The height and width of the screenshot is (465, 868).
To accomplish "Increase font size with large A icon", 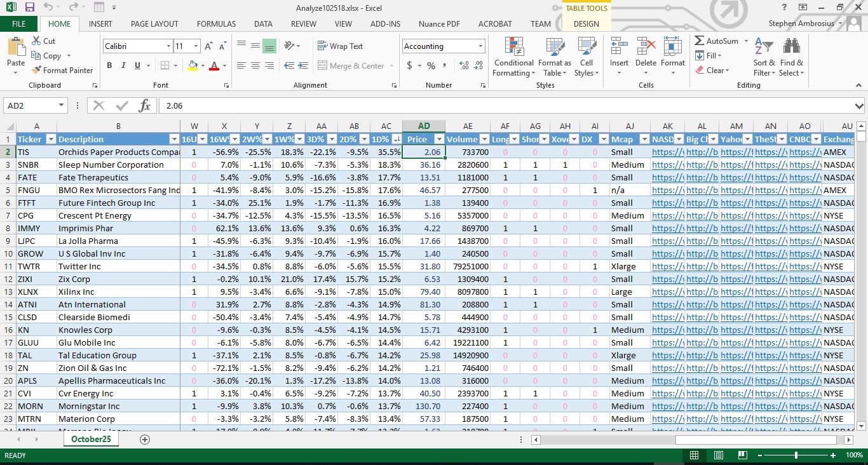I will click(x=208, y=46).
